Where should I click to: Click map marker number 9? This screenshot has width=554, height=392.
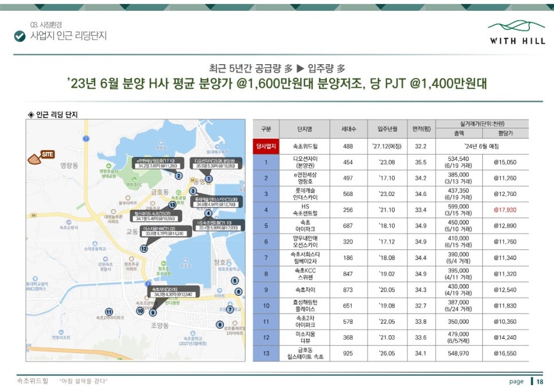(153, 312)
